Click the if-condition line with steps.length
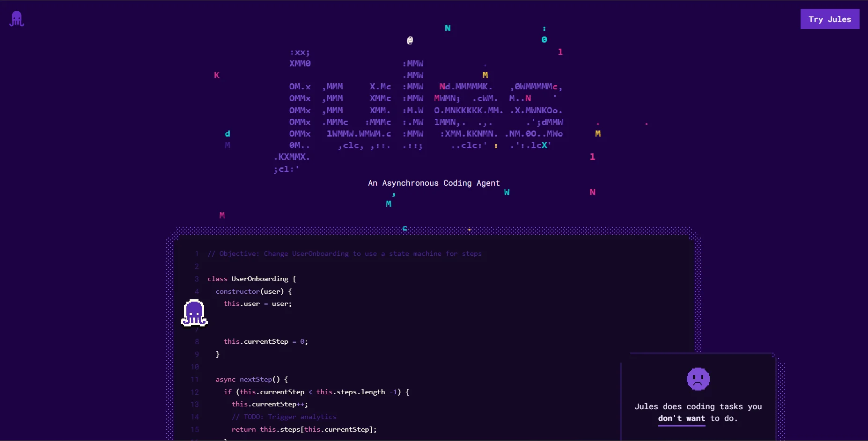The height and width of the screenshot is (441, 868). (x=316, y=392)
